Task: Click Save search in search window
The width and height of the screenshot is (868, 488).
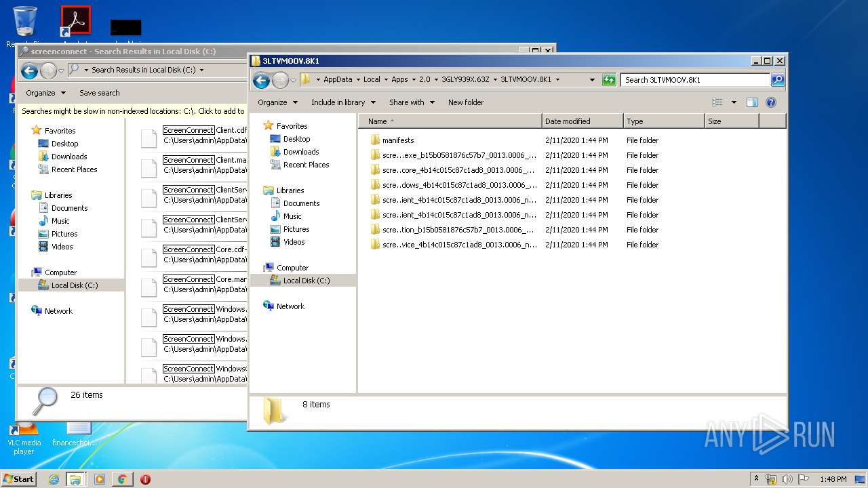Action: 99,93
